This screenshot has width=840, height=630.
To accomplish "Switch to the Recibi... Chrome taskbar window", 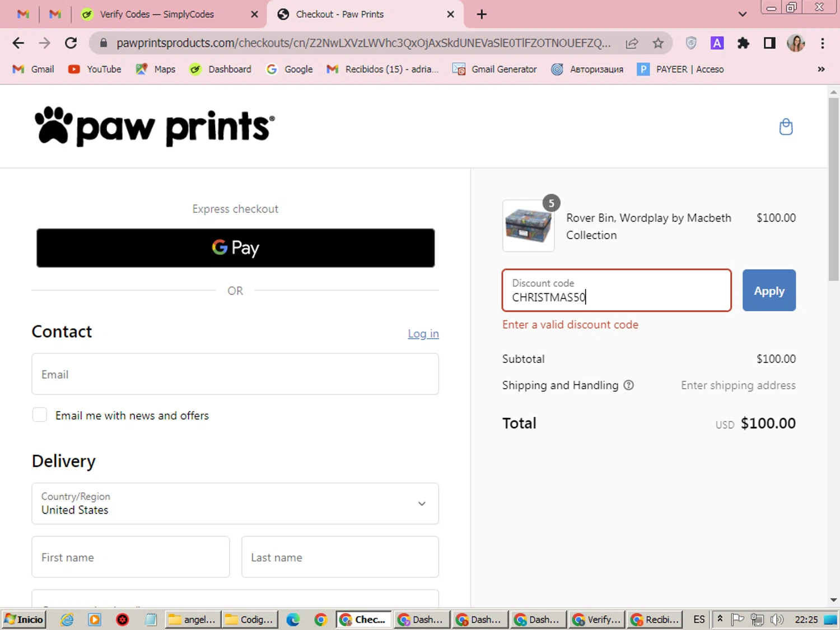I will pyautogui.click(x=655, y=619).
